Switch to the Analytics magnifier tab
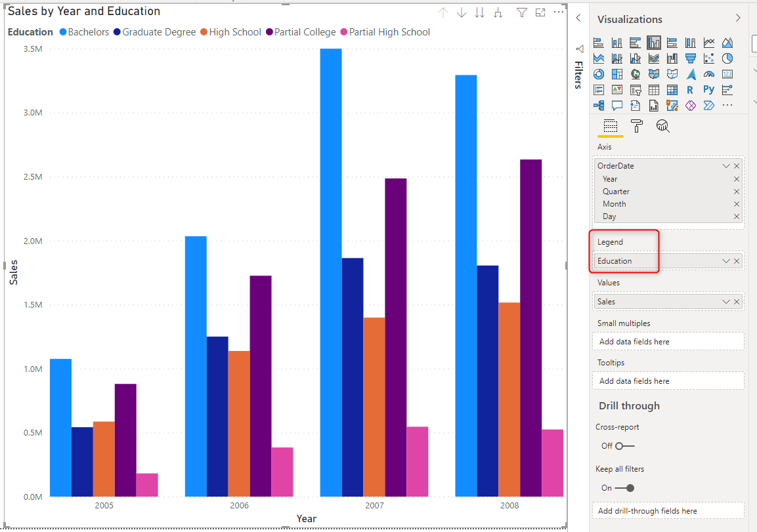The image size is (757, 532). [662, 127]
